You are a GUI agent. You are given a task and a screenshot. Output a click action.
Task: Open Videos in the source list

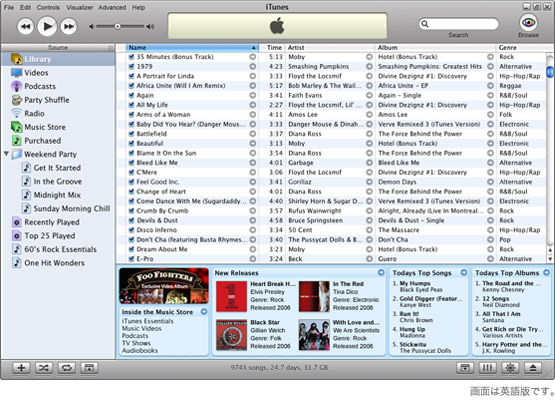point(58,73)
